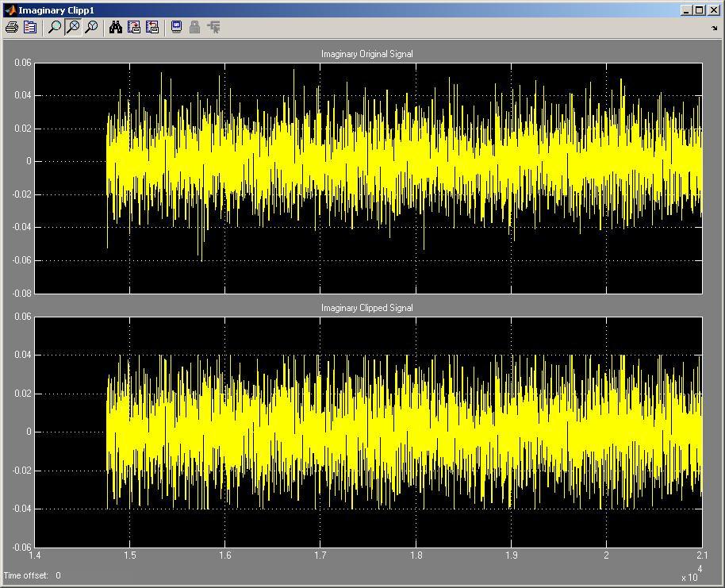Print the scope with the printer icon

[x=12, y=28]
